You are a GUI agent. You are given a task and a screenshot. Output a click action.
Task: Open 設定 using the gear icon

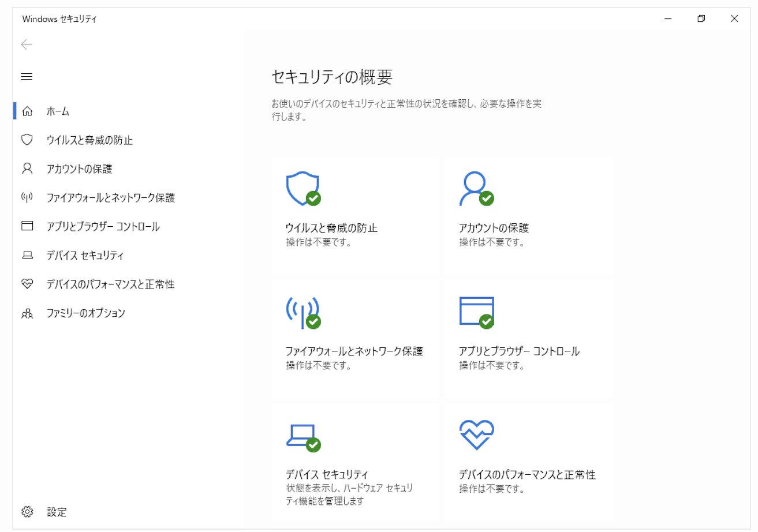pos(27,512)
